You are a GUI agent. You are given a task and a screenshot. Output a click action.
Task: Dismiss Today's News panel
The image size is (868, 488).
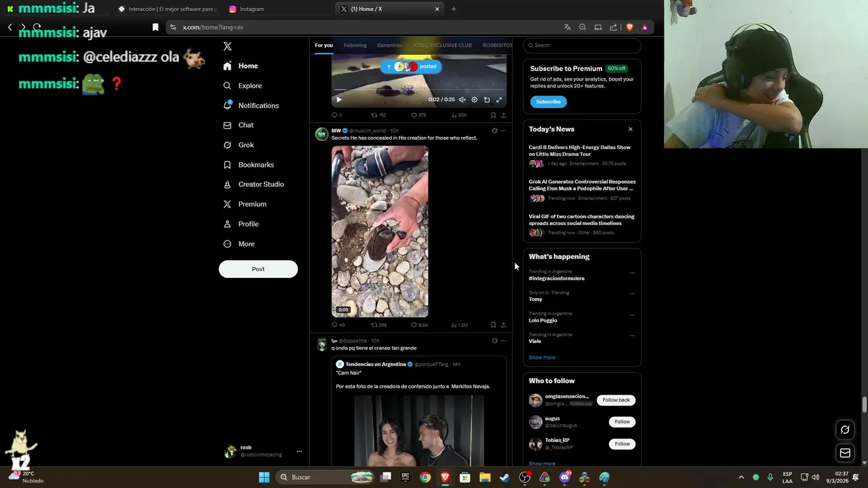[630, 129]
